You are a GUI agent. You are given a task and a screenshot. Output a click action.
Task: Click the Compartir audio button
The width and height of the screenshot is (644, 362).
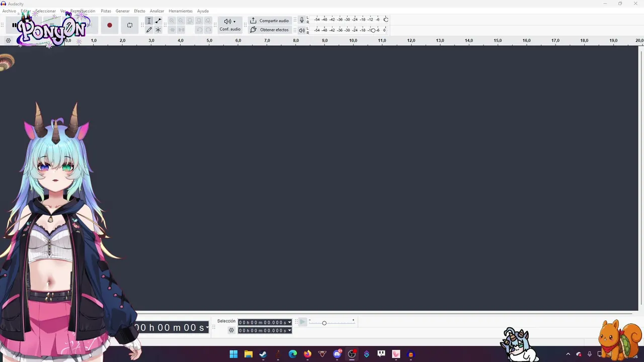[270, 21]
